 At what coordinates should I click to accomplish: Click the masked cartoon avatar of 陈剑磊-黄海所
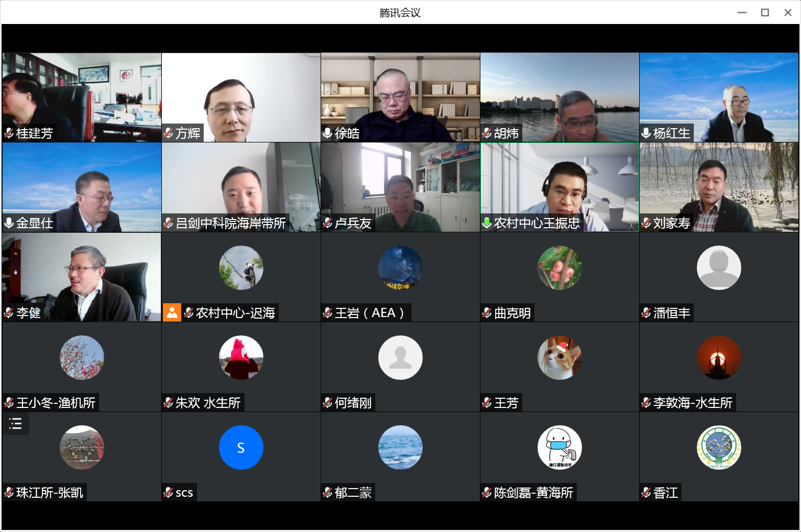560,447
